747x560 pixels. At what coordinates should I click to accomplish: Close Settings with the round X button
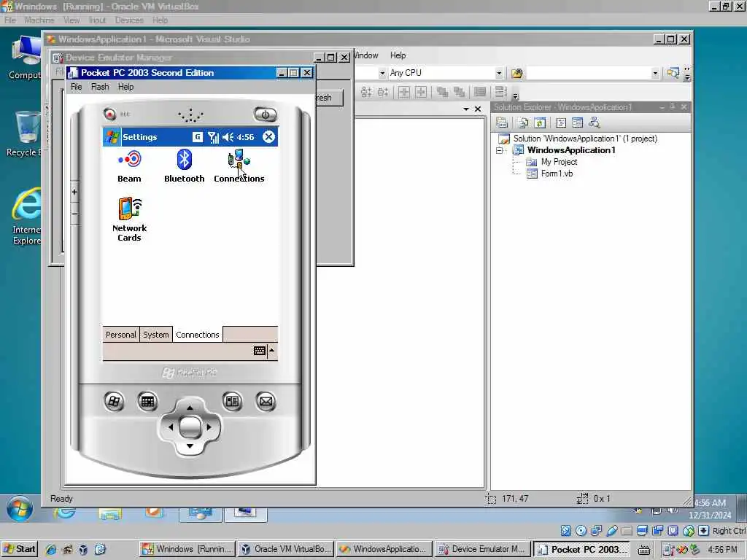(268, 137)
